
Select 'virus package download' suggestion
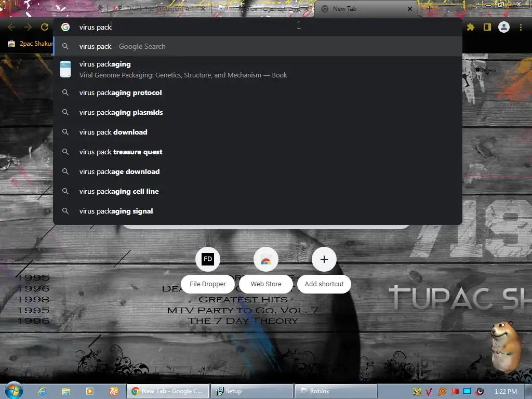(258, 171)
